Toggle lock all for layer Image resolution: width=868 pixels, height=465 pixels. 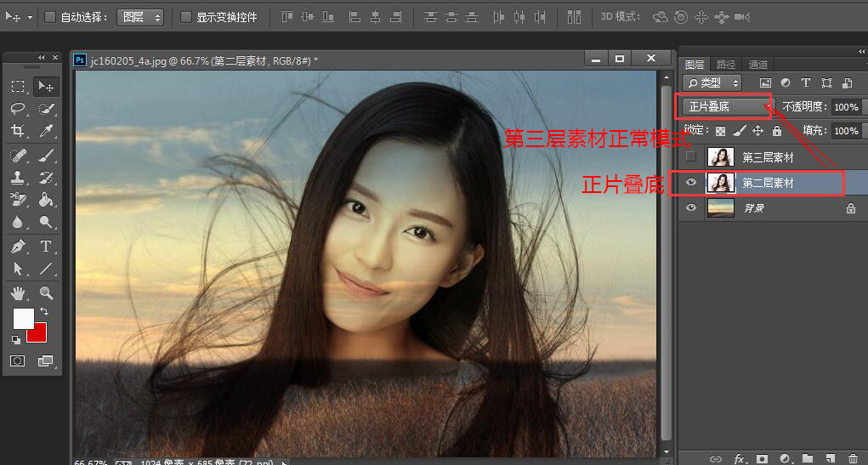point(777,131)
